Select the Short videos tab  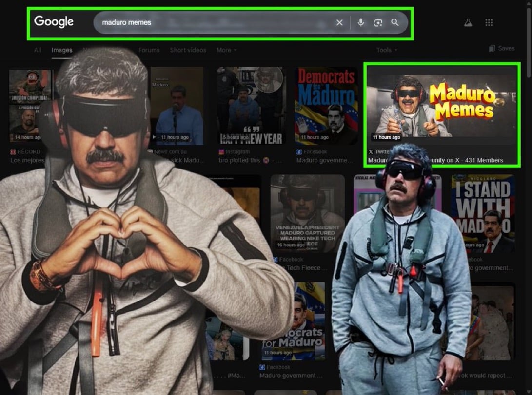tap(188, 50)
